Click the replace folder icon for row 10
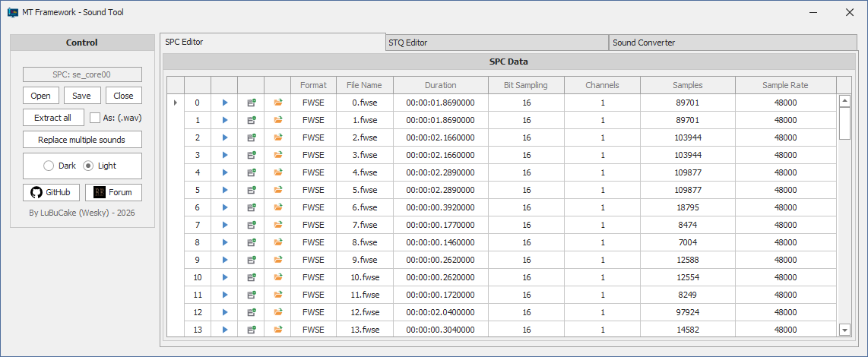 278,276
